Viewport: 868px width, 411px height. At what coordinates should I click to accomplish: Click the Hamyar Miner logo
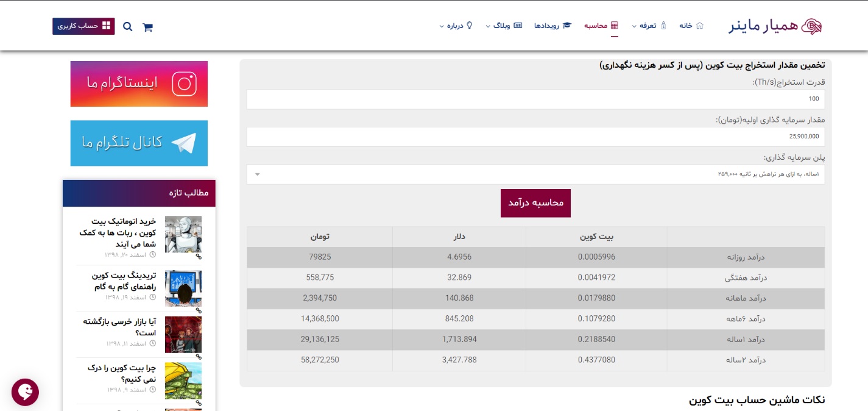click(x=775, y=26)
